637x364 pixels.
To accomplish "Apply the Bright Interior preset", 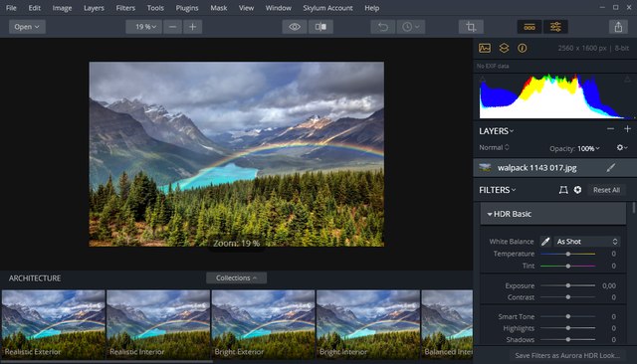I will (367, 324).
